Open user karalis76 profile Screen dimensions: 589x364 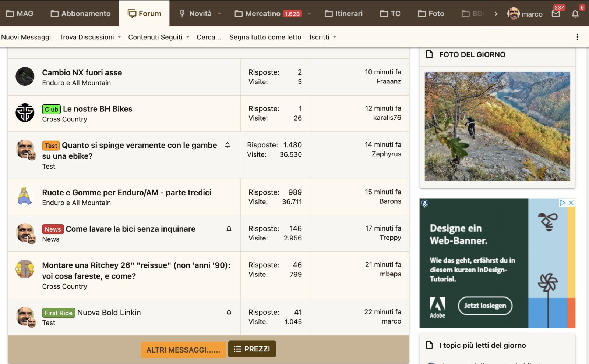click(387, 118)
